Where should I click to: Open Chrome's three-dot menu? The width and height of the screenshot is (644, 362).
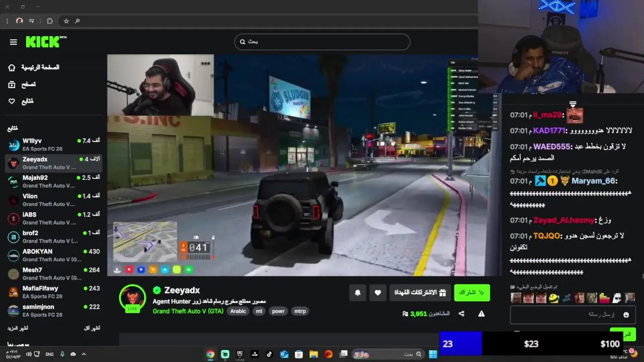point(7,21)
